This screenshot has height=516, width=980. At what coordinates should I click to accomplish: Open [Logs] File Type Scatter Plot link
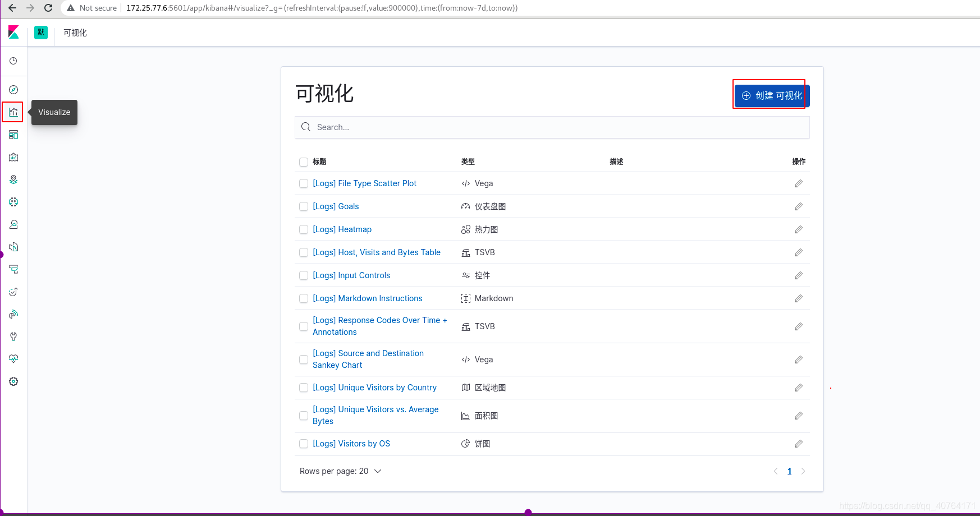click(x=364, y=183)
